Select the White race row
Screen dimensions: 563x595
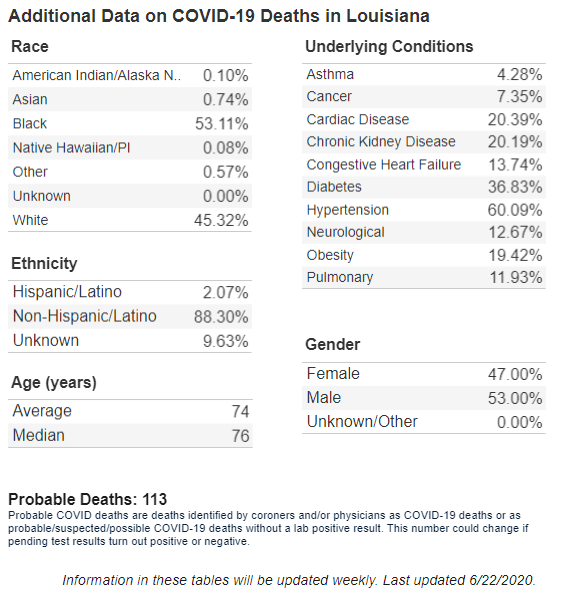point(130,220)
